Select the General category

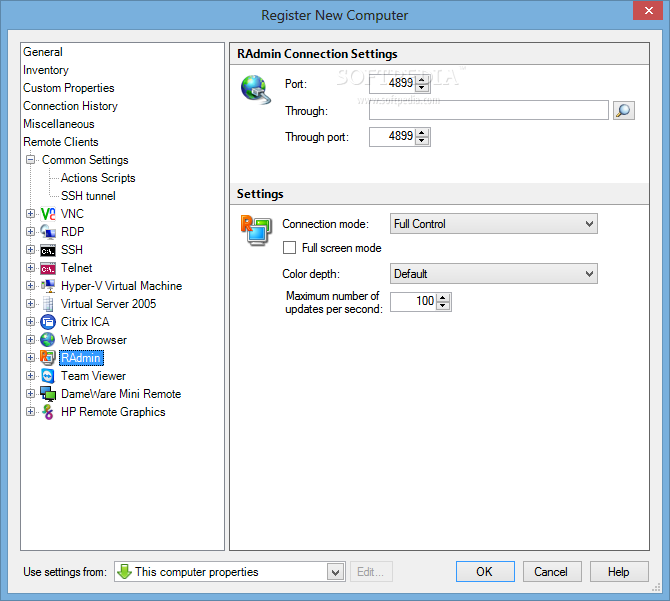pyautogui.click(x=43, y=52)
